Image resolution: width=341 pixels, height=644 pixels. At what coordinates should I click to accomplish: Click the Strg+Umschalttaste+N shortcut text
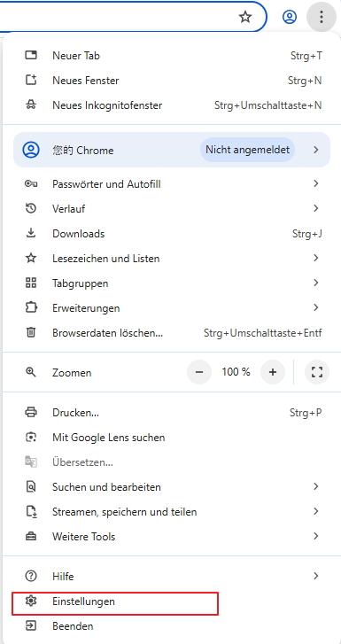267,105
